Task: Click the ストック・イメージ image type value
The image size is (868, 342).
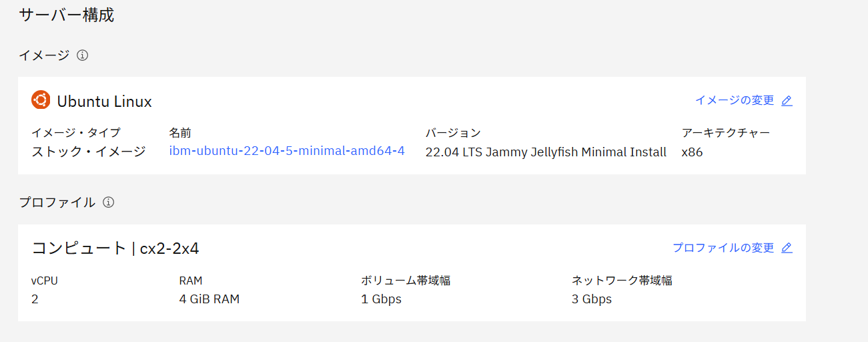Action: coord(89,152)
